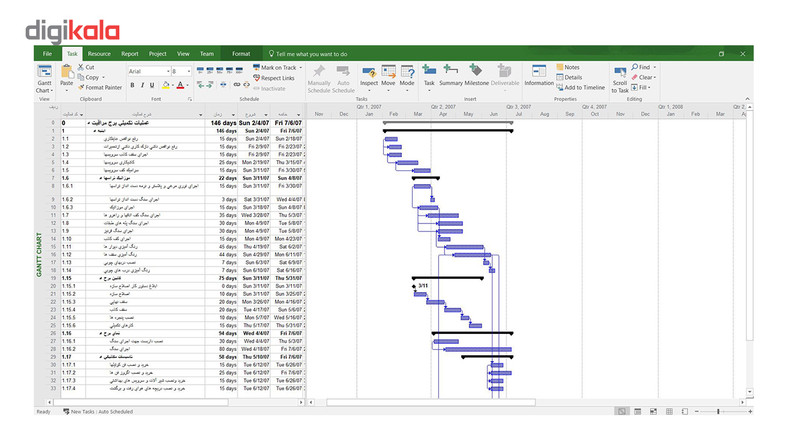The image size is (800, 438).
Task: Insert a Milestone from the ribbon
Action: 476,75
